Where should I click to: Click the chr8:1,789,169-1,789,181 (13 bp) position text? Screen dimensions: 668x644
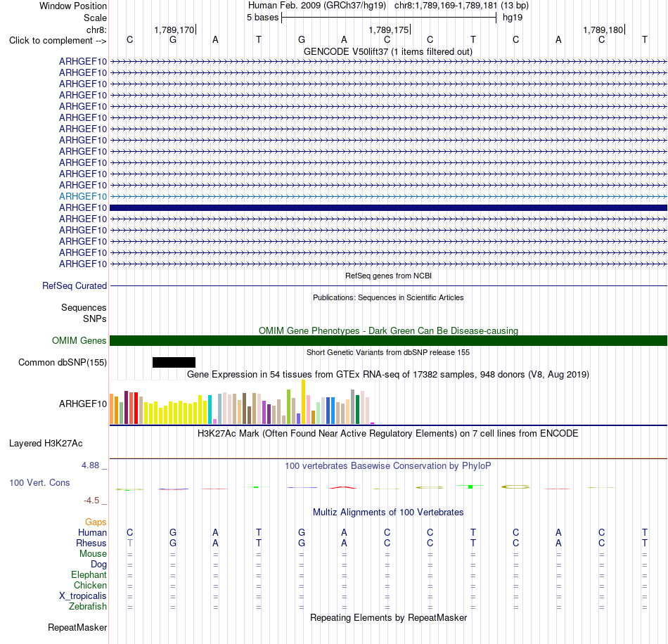(461, 6)
